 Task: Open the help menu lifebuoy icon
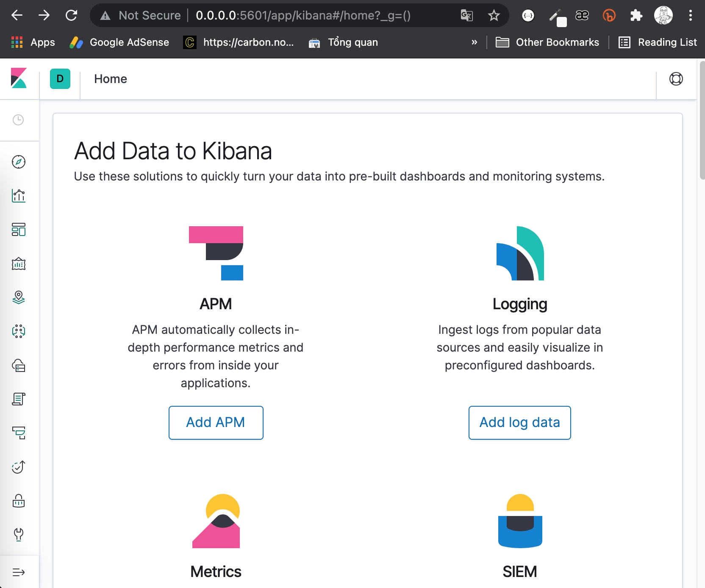point(676,79)
